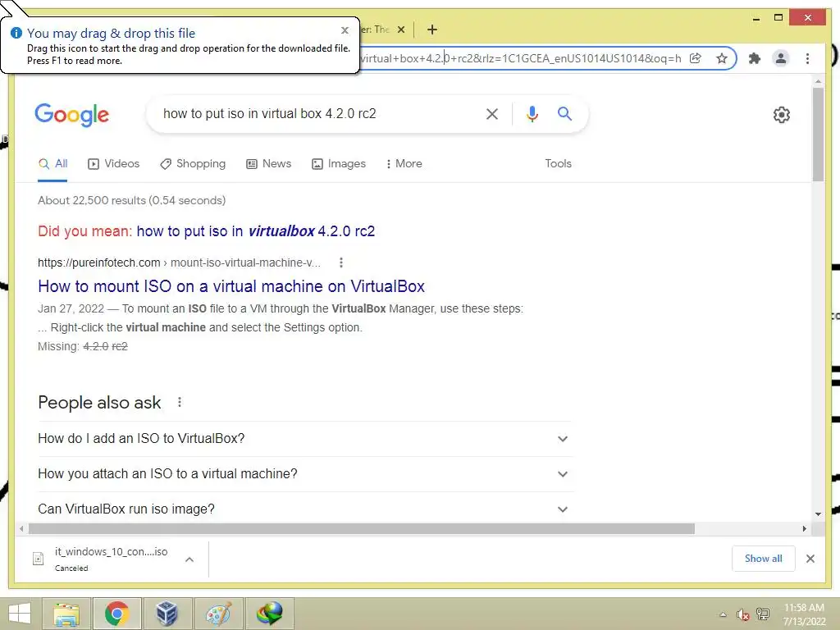Click the iso file icon in downloads bar
Viewport: 840px width, 630px height.
tap(39, 559)
